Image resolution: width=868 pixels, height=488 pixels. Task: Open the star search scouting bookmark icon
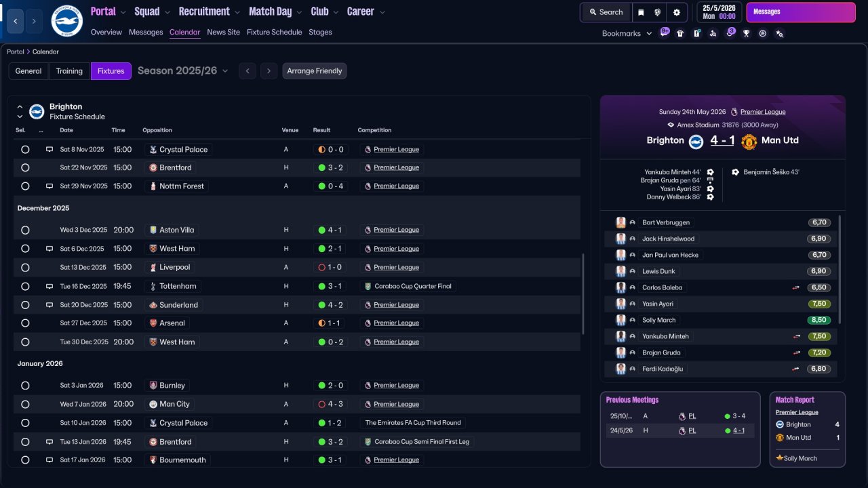pyautogui.click(x=779, y=33)
